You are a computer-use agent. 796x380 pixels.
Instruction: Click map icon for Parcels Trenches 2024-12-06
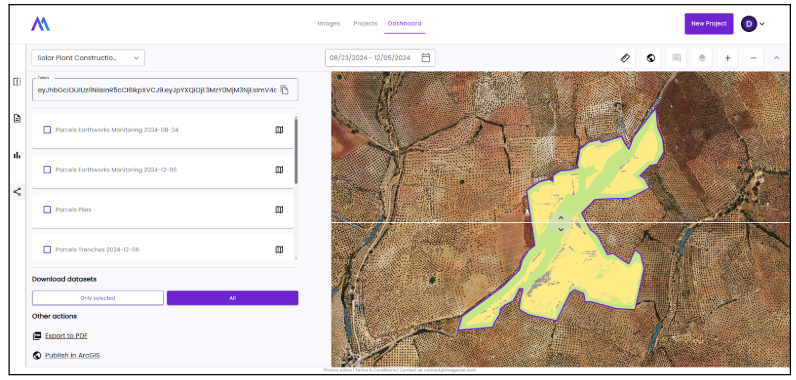coord(279,250)
